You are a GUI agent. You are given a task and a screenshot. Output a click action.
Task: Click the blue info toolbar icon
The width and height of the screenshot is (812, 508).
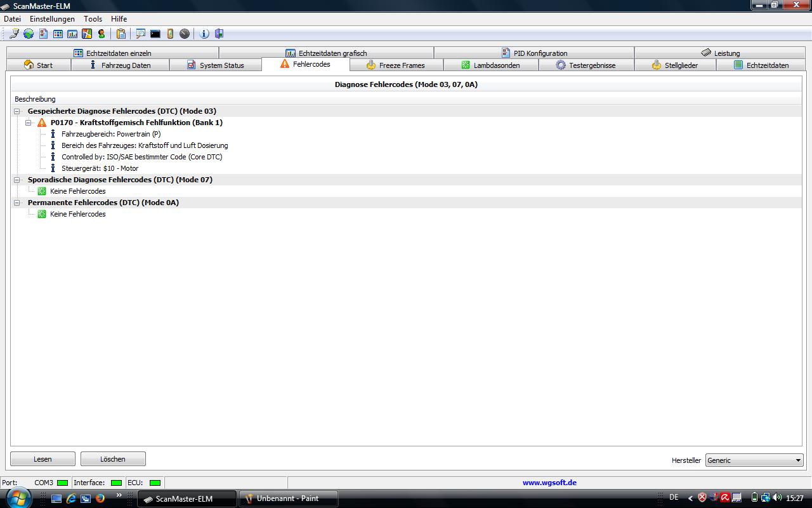pyautogui.click(x=204, y=34)
